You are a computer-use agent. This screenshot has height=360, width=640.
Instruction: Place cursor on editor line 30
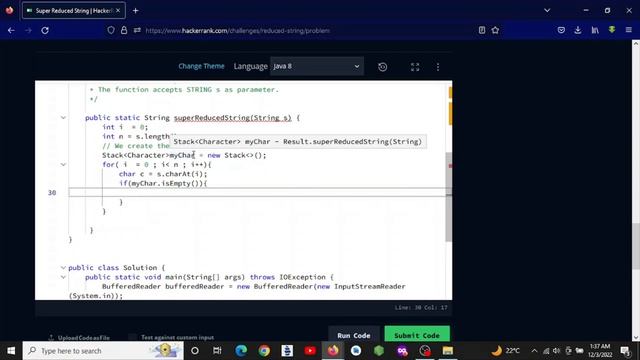[x=257, y=193]
